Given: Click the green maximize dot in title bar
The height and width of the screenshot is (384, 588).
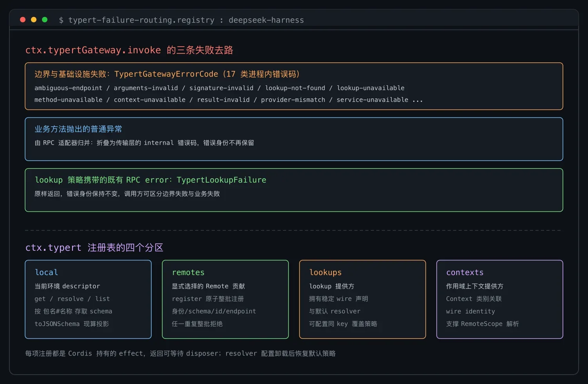Looking at the screenshot, I should 45,20.
